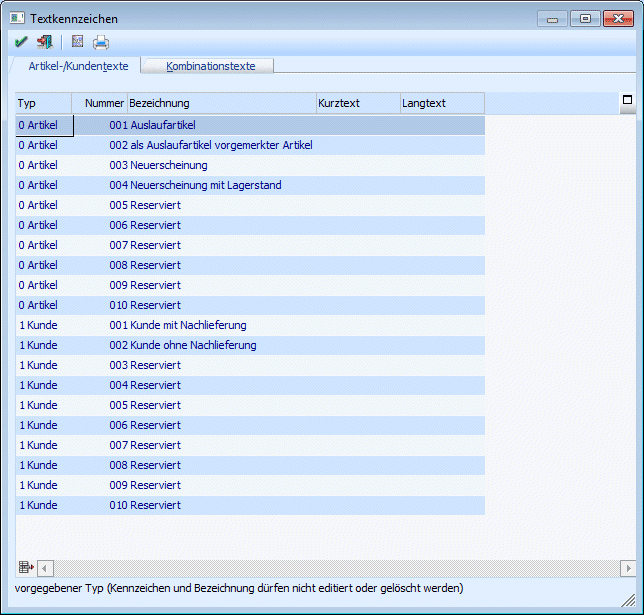The height and width of the screenshot is (615, 644).
Task: Switch to the Kombinationstexte tab
Action: [210, 66]
